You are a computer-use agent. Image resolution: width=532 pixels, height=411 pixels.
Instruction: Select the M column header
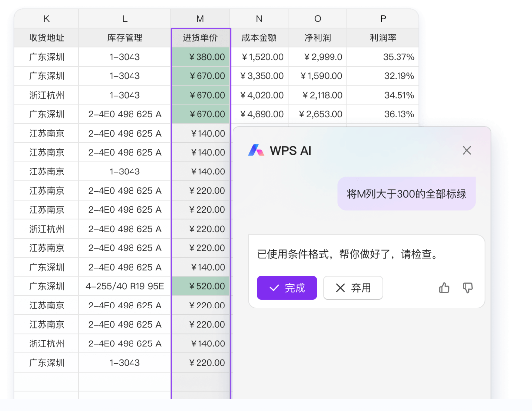click(x=200, y=18)
